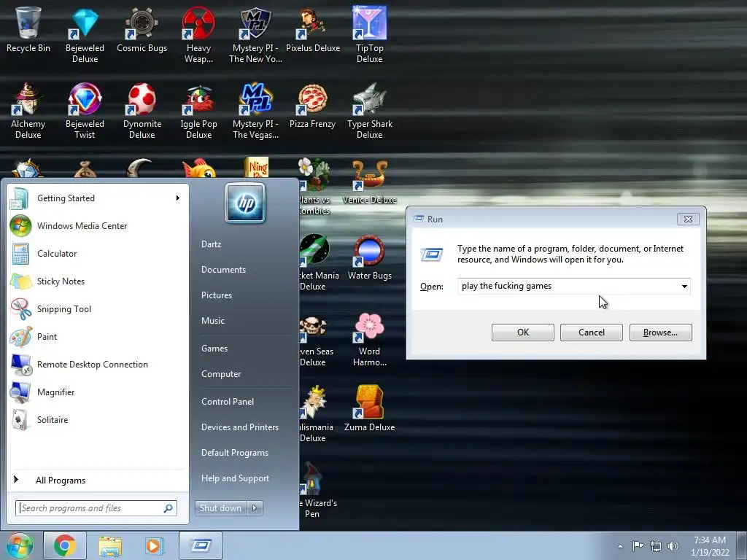Launch Pizza Frenzy shortcut
Viewport: 747px width, 560px height.
coord(312,106)
